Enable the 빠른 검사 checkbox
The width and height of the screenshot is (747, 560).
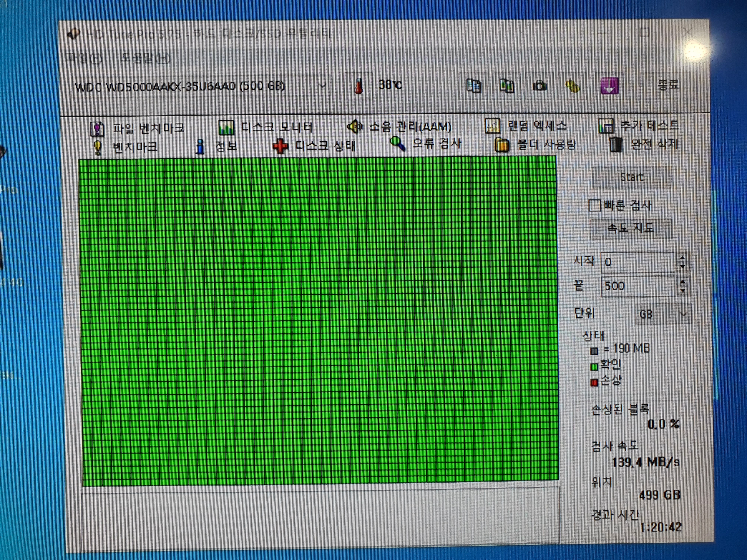[x=594, y=205]
